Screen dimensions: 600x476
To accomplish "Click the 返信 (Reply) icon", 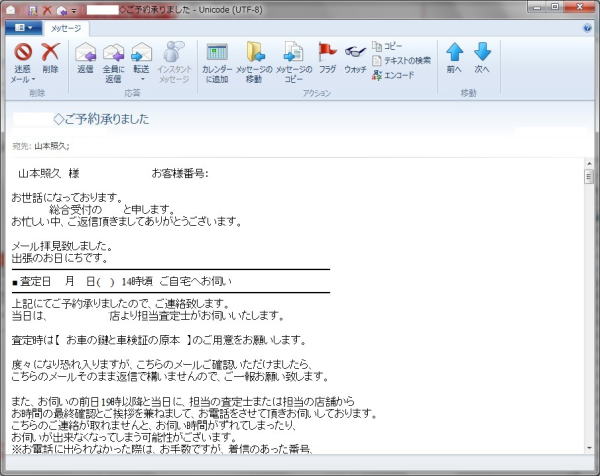I will pyautogui.click(x=85, y=58).
